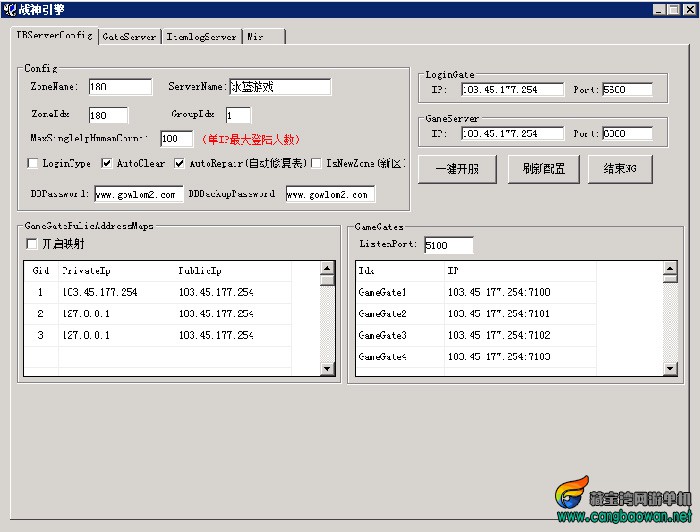The image size is (700, 532).
Task: Enable the LoginType checkbox
Action: pyautogui.click(x=33, y=163)
